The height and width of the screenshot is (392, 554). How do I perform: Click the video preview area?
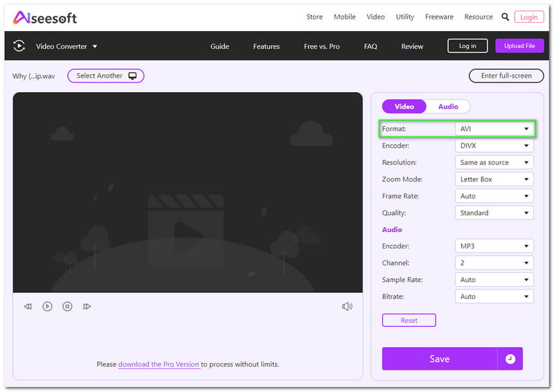(188, 193)
